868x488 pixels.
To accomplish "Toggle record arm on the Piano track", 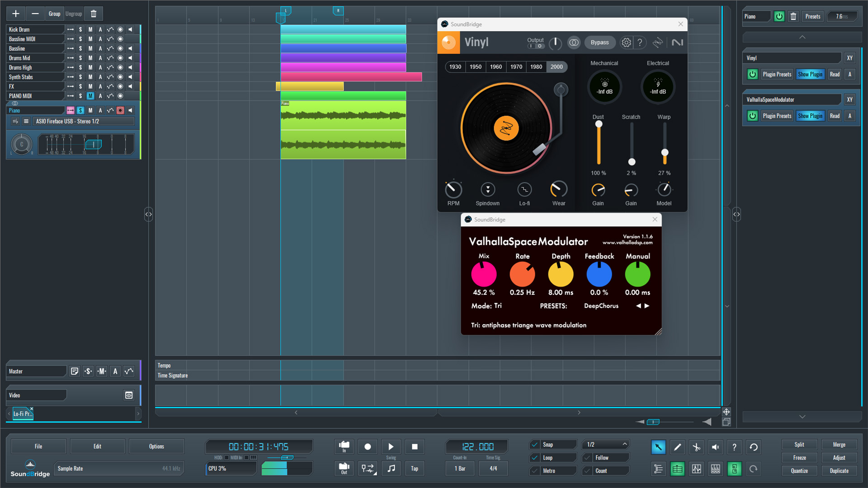I will coord(120,110).
